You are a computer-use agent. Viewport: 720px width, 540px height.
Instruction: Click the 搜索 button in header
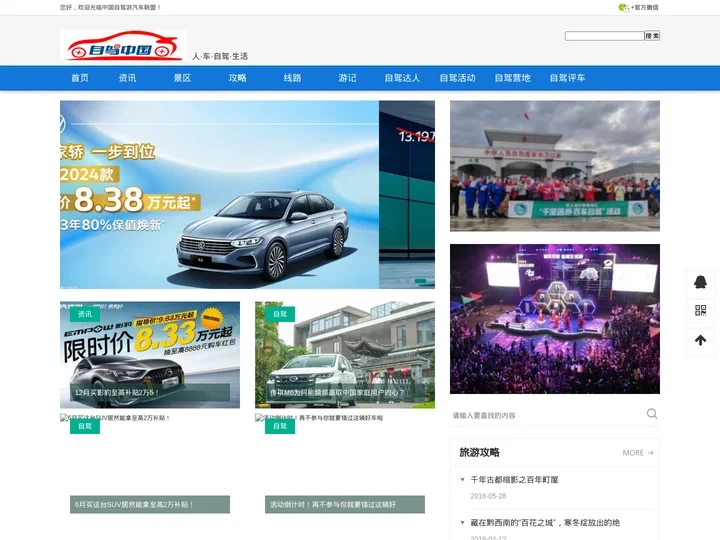coord(652,36)
